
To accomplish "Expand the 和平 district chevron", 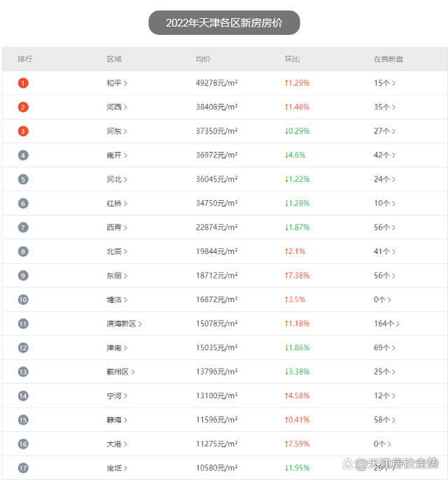I will click(x=126, y=83).
